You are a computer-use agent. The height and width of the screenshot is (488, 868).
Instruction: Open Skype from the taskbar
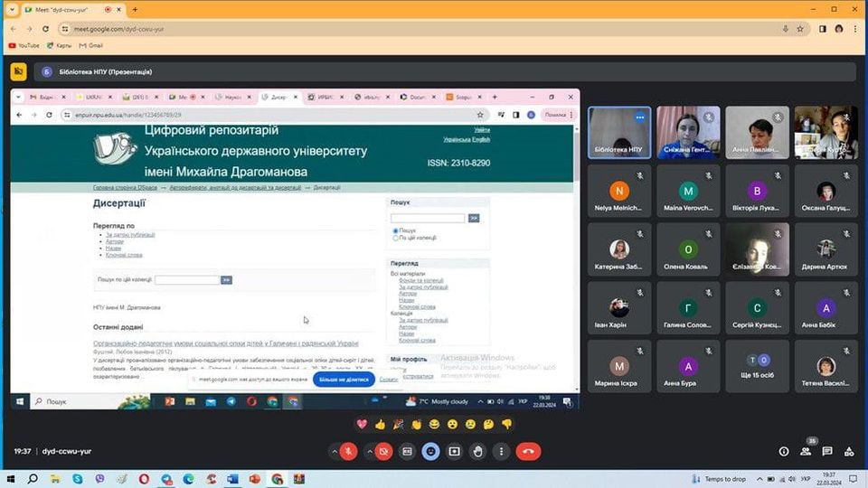coord(78,479)
